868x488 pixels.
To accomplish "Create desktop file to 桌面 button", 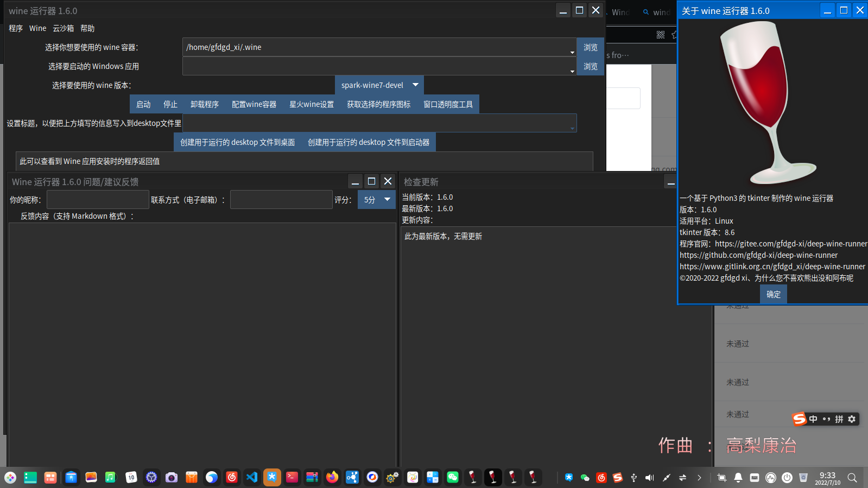I will (x=238, y=142).
